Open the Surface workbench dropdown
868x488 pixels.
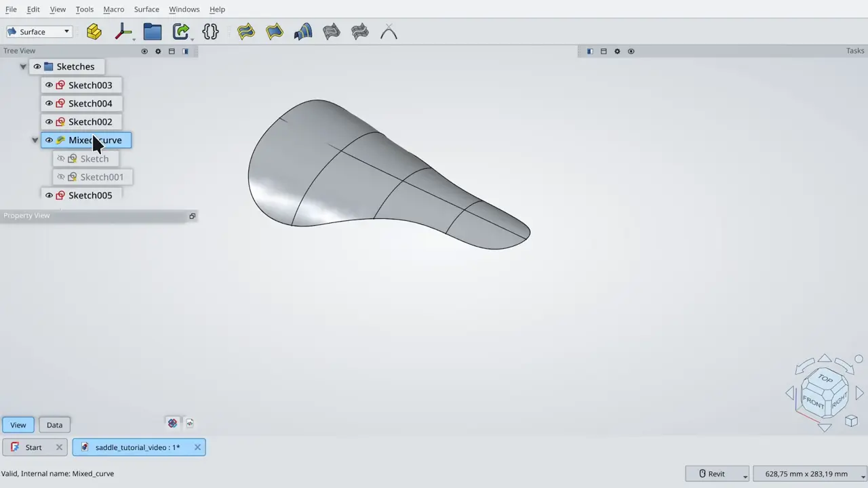coord(39,32)
